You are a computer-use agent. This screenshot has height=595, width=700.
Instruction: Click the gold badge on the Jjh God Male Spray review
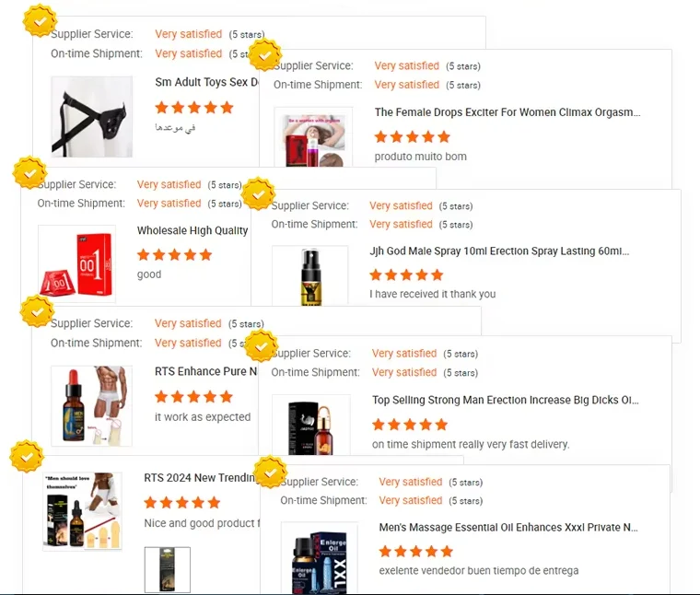point(258,193)
